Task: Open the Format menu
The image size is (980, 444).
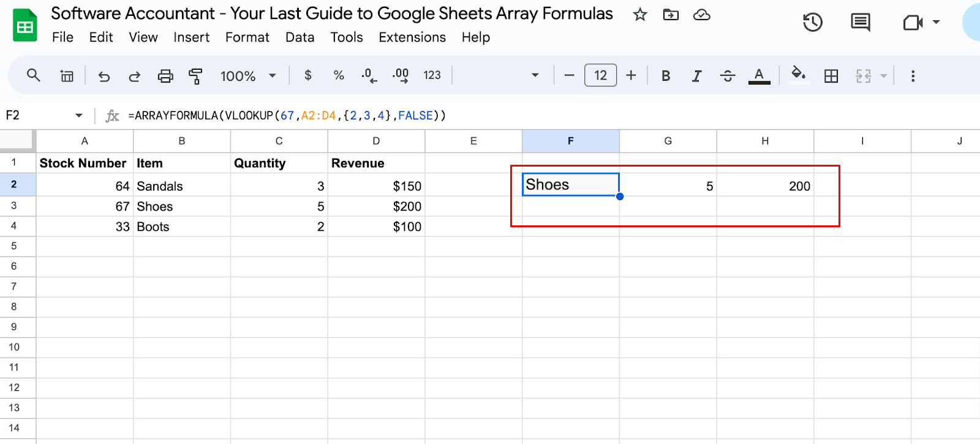Action: click(x=247, y=37)
